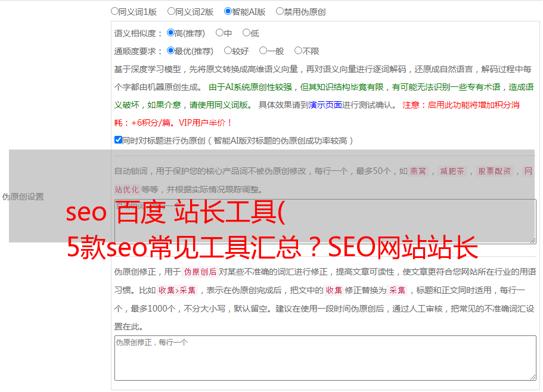Set 通顺度要求 to 不限
The width and height of the screenshot is (543, 392).
298,51
